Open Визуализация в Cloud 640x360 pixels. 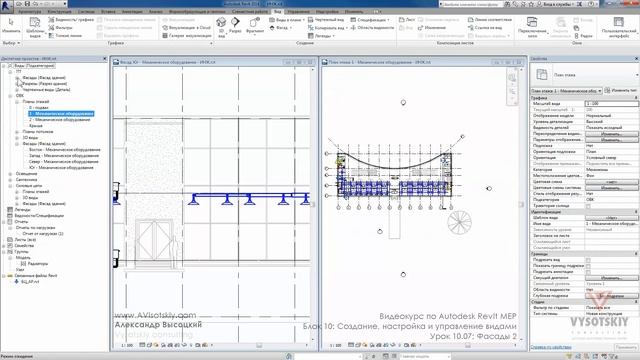[x=186, y=28]
